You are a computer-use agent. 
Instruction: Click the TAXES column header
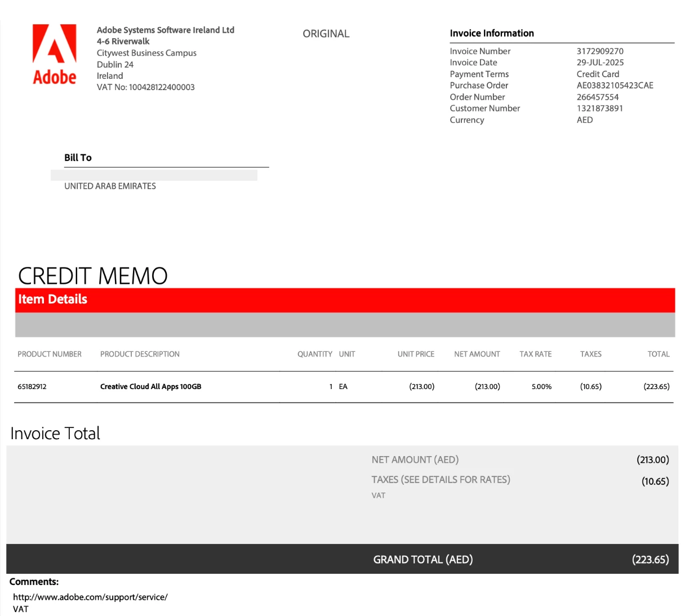pyautogui.click(x=590, y=354)
